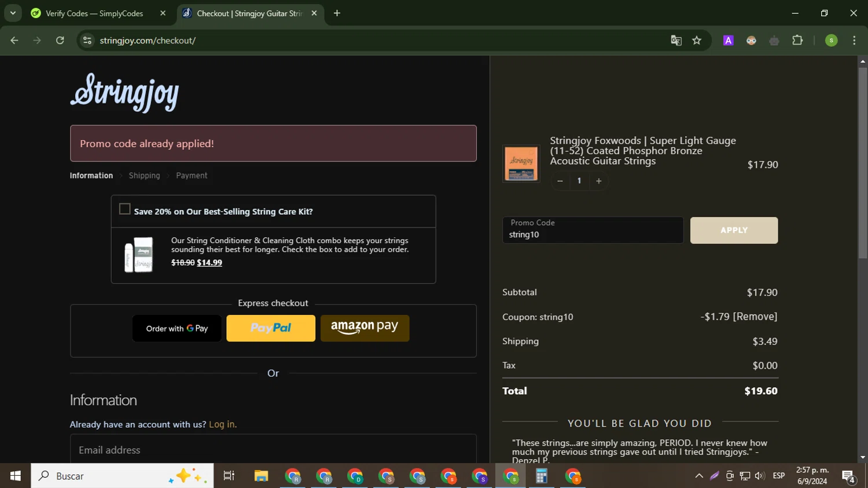Close the Verify Codes tab
This screenshot has width=868, height=488.
(163, 13)
